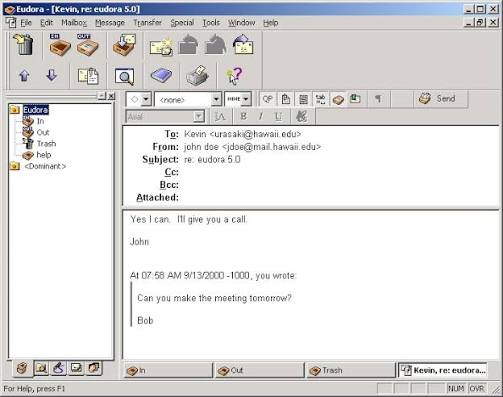503x397 pixels.
Task: Select the help mailbox in tree
Action: (x=44, y=155)
